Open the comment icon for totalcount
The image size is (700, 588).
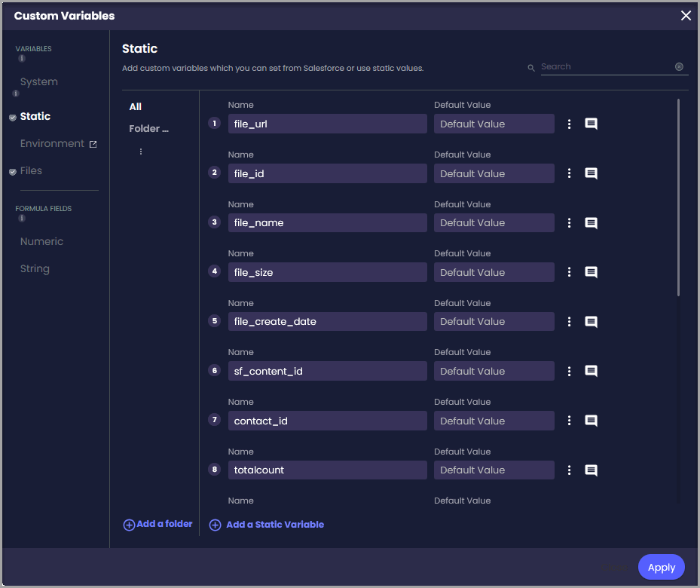591,470
